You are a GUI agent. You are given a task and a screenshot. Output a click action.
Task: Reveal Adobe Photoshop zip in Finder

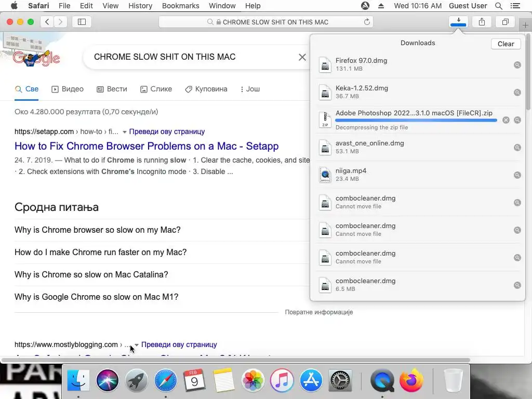(517, 120)
